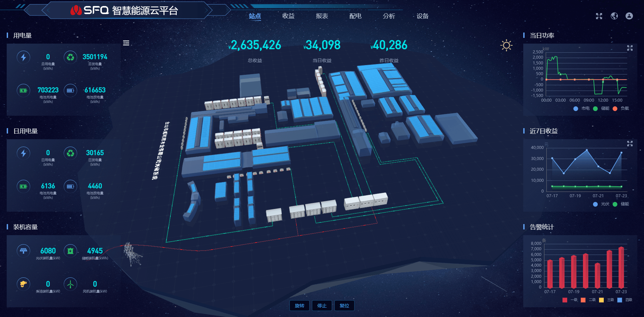Click the 总用电量 lightning icon
The width and height of the screenshot is (644, 317).
pyautogui.click(x=23, y=57)
